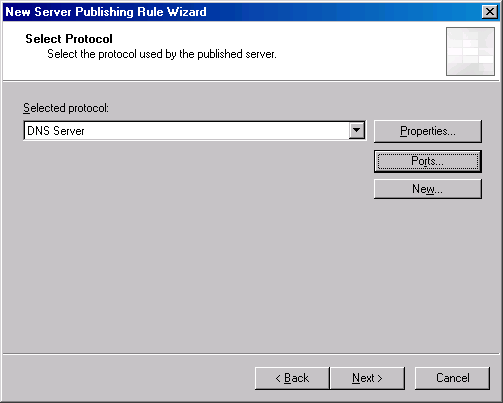503x403 pixels.
Task: Go Back to the previous wizard step
Action: (x=292, y=378)
